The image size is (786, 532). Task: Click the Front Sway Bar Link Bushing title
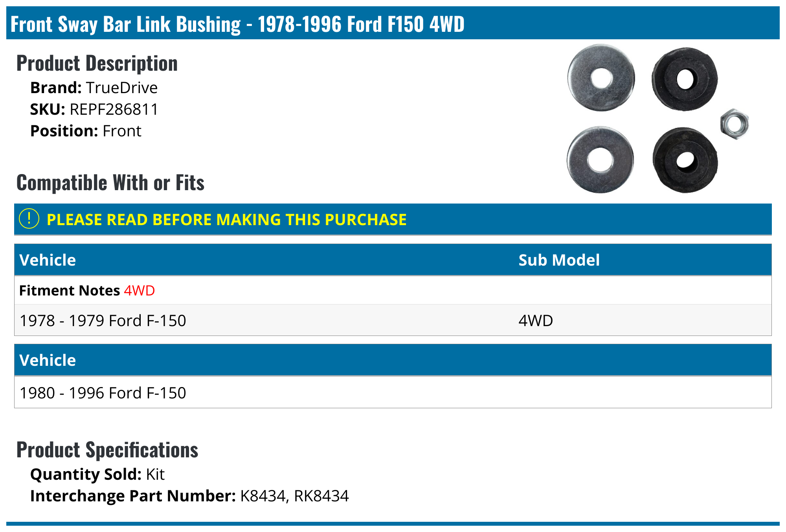click(x=237, y=24)
